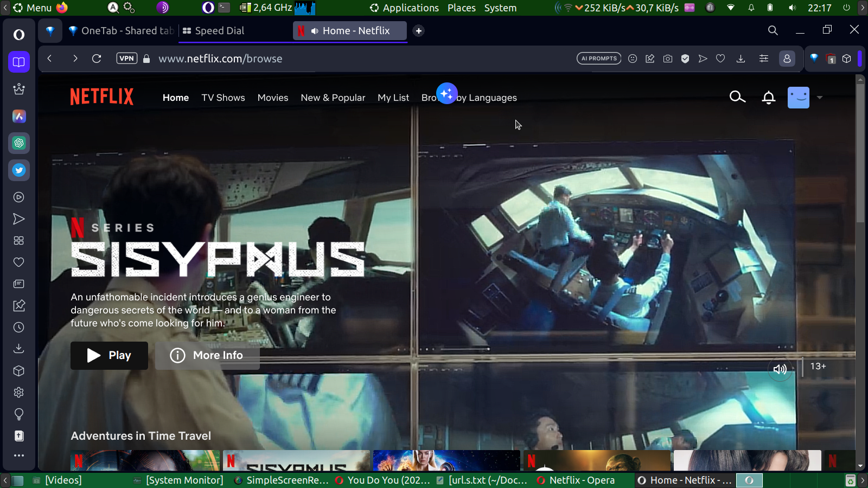Open the lightbulb icon in sidebar

pos(19,414)
